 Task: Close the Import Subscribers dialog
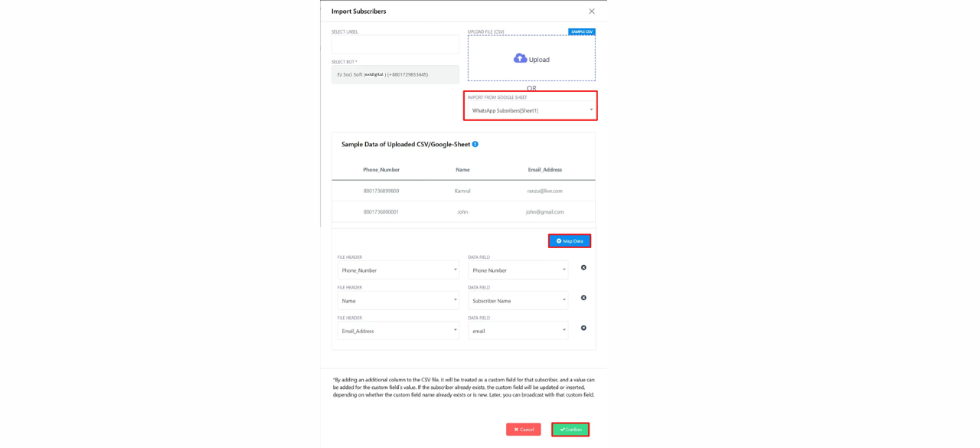[x=592, y=11]
